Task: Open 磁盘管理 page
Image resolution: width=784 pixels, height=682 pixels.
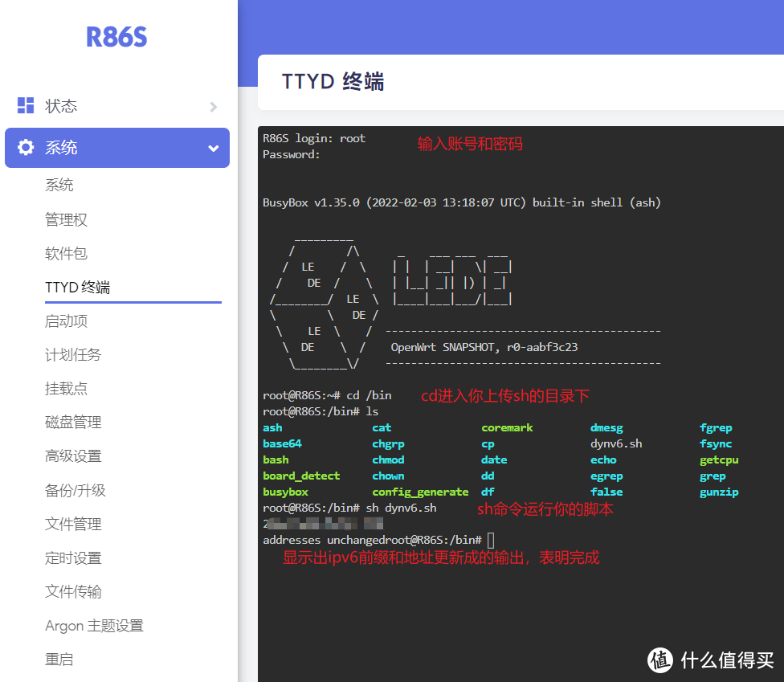Action: pyautogui.click(x=73, y=423)
